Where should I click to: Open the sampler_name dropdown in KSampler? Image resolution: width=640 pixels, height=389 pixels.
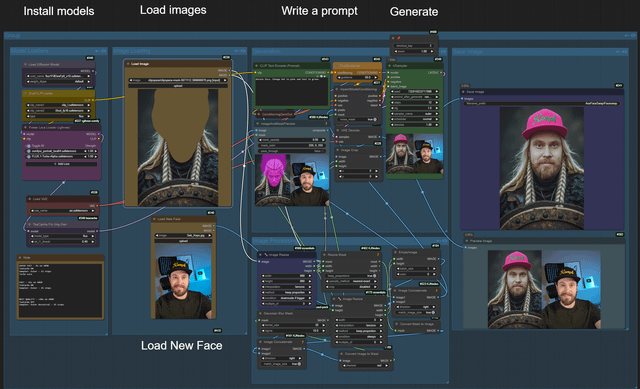click(414, 113)
